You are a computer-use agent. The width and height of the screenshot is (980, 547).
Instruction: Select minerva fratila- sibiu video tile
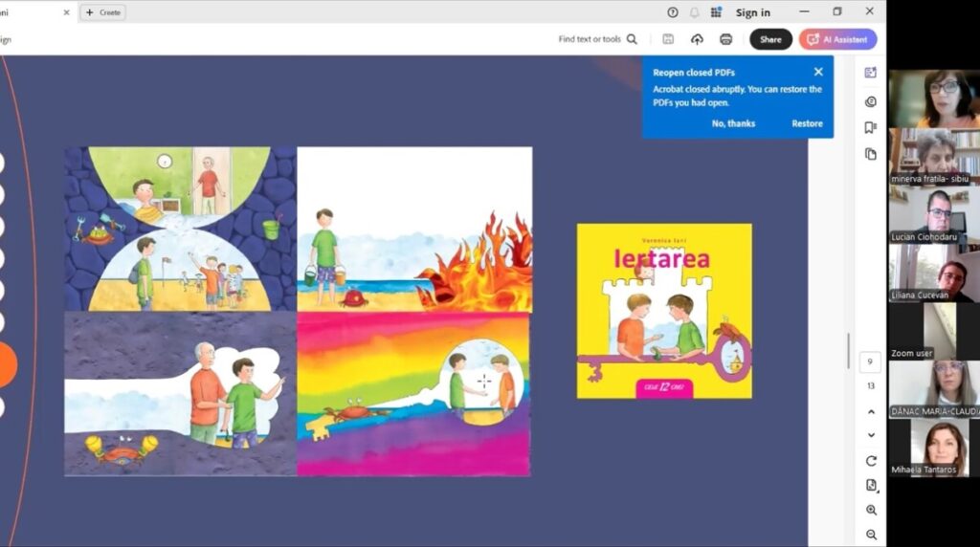point(934,157)
